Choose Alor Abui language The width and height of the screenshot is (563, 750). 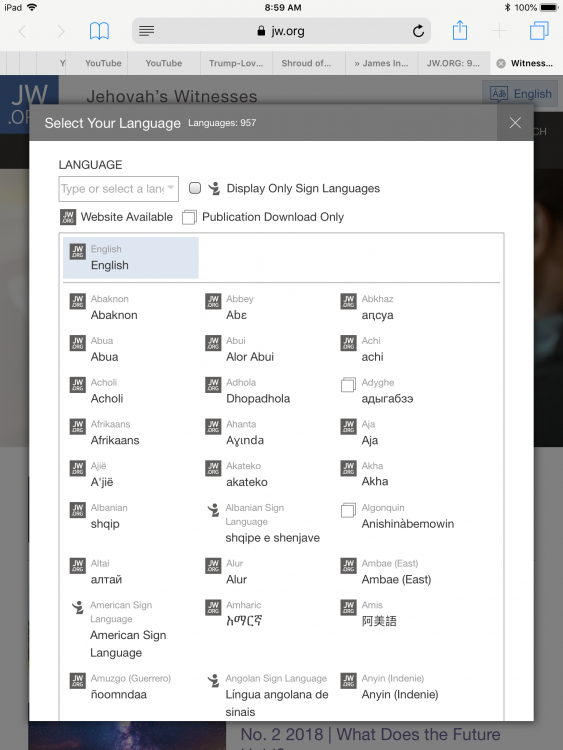[x=250, y=357]
